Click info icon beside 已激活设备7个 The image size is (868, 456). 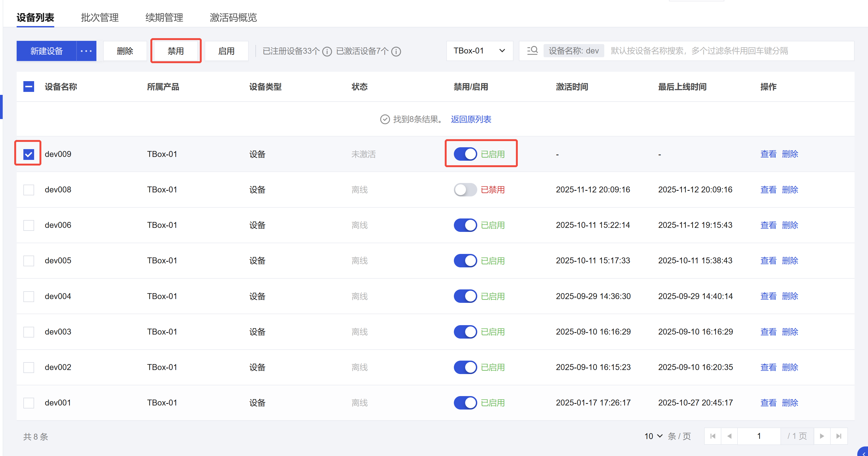(396, 52)
